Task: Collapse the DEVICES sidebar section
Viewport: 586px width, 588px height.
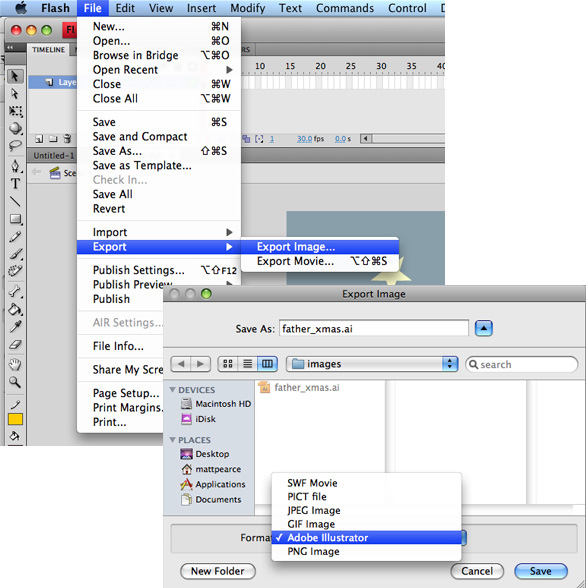Action: point(172,390)
